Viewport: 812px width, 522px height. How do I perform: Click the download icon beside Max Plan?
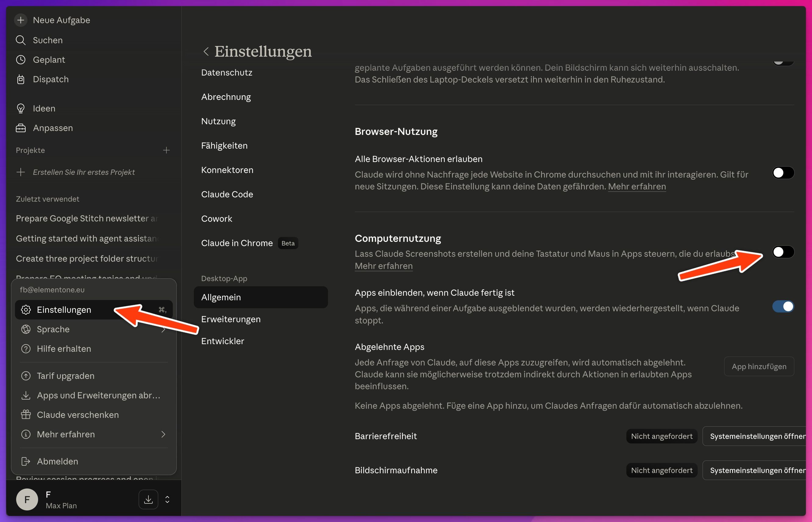[x=148, y=499]
